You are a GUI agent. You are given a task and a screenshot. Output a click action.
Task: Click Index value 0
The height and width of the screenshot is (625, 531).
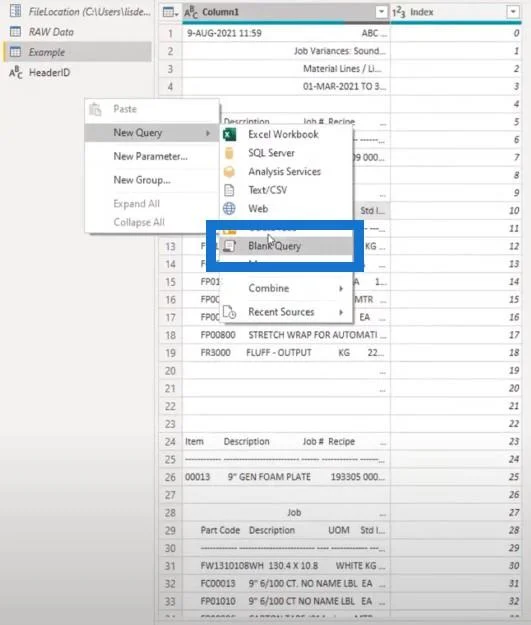point(456,33)
